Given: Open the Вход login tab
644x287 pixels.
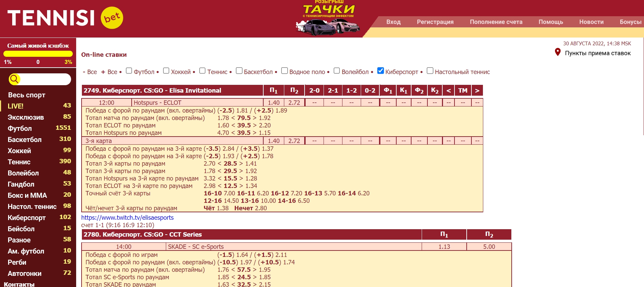Looking at the screenshot, I should pos(393,22).
